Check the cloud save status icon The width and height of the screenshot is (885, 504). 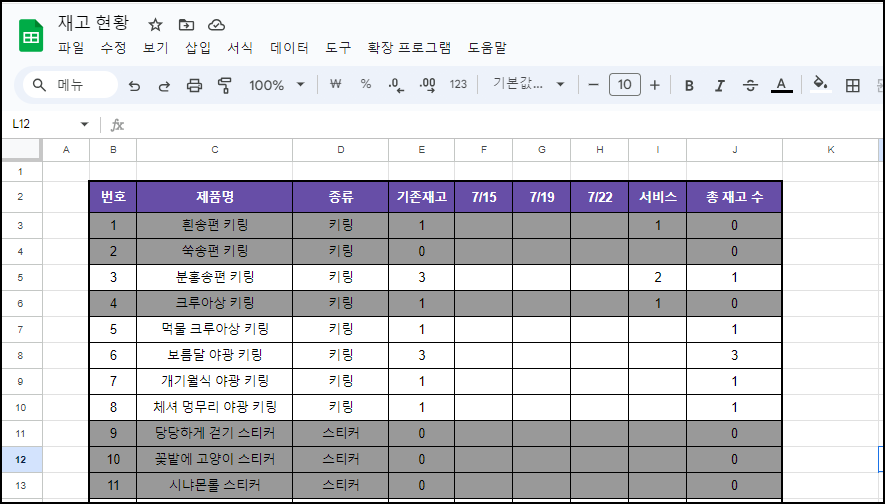click(217, 24)
